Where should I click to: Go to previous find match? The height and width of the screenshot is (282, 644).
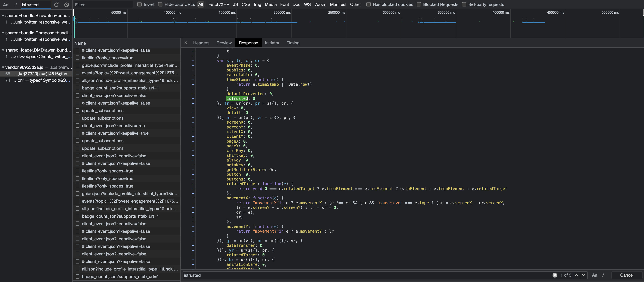[x=576, y=275]
